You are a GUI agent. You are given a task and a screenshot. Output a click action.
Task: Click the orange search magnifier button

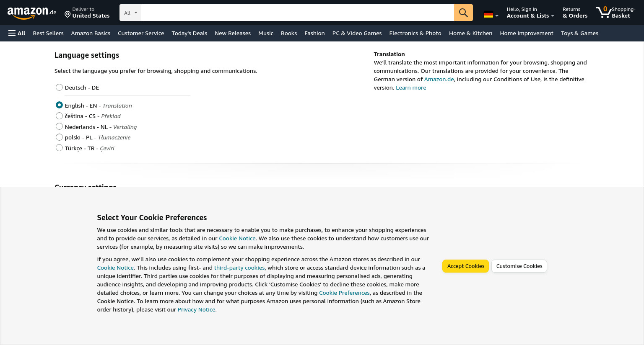pyautogui.click(x=463, y=13)
